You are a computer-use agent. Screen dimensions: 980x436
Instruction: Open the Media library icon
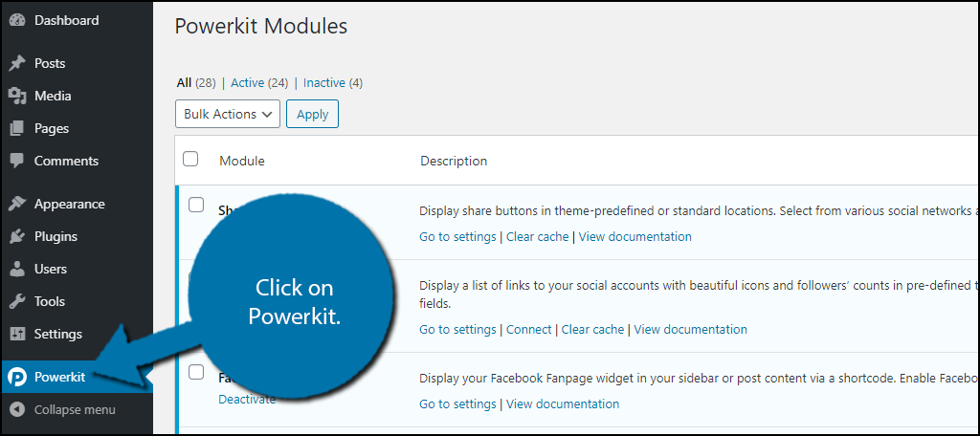[x=17, y=97]
